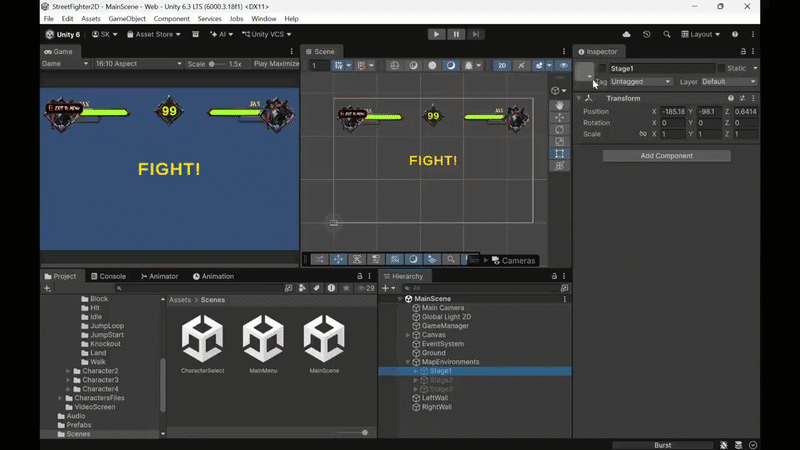800x450 pixels.
Task: Click Add Component button
Action: [667, 156]
